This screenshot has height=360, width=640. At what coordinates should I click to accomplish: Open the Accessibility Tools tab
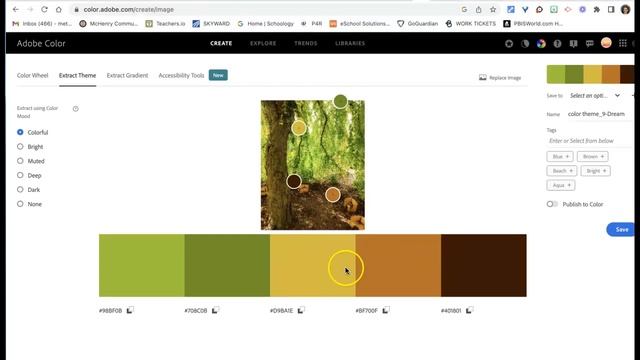(x=181, y=76)
